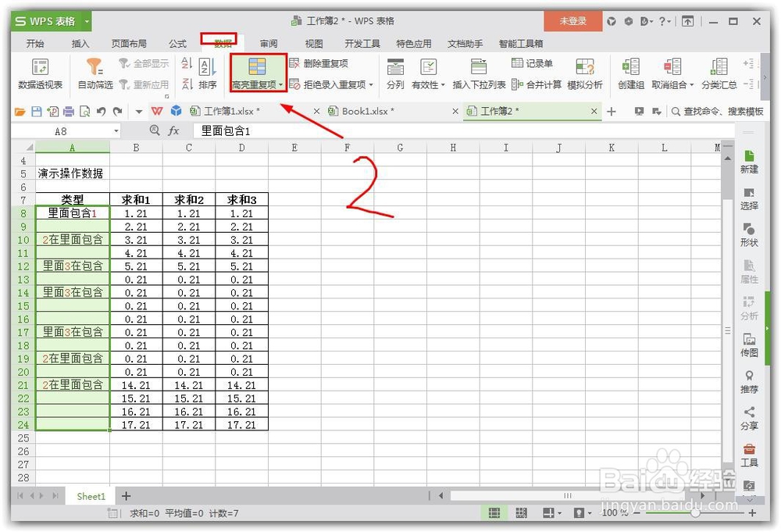Click the Save icon in quick toolbar
Screen dimensions: 781x532
[37, 112]
